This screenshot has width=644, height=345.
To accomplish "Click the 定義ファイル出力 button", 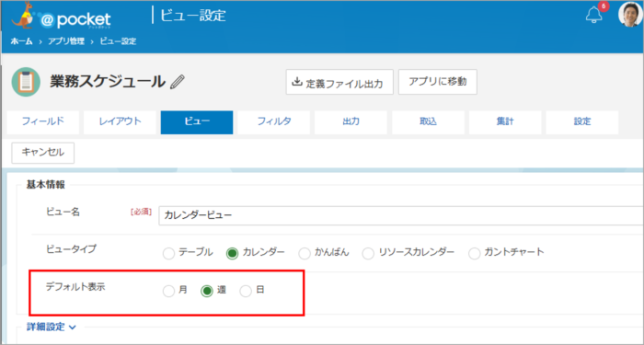I will (x=339, y=82).
